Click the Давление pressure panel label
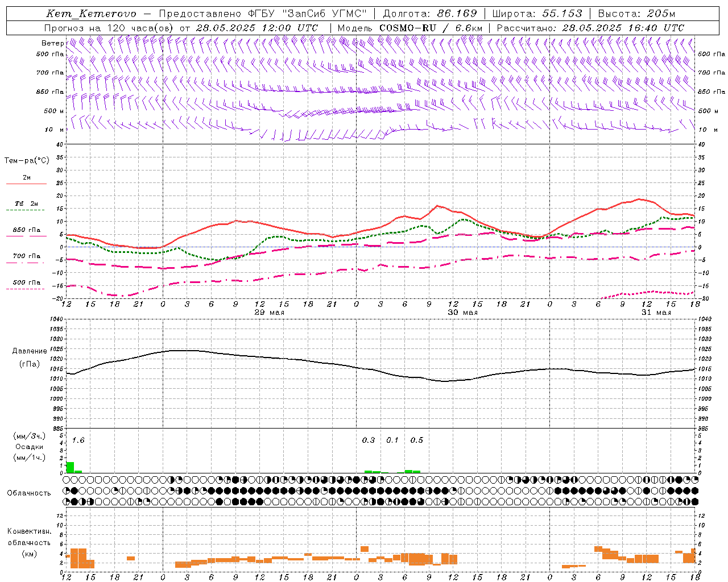This screenshot has width=728, height=582. point(30,351)
